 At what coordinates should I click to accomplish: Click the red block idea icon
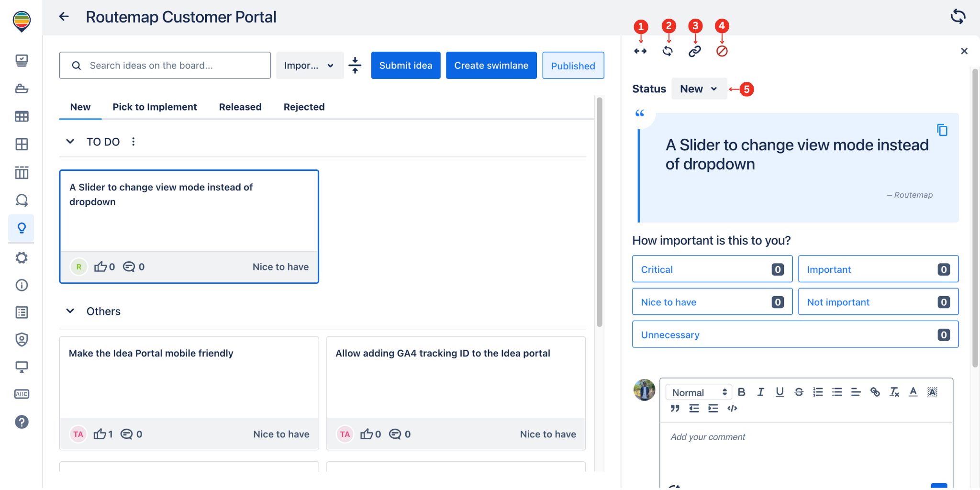722,51
